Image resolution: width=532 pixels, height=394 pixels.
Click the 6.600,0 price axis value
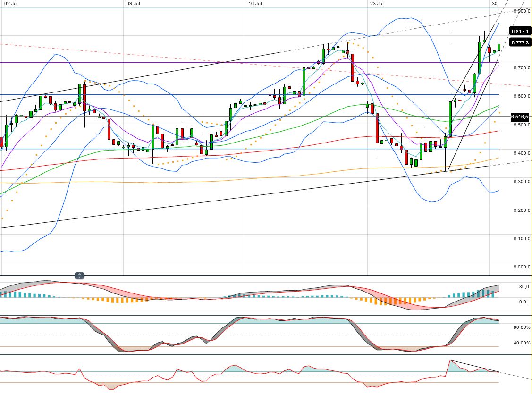coord(522,96)
